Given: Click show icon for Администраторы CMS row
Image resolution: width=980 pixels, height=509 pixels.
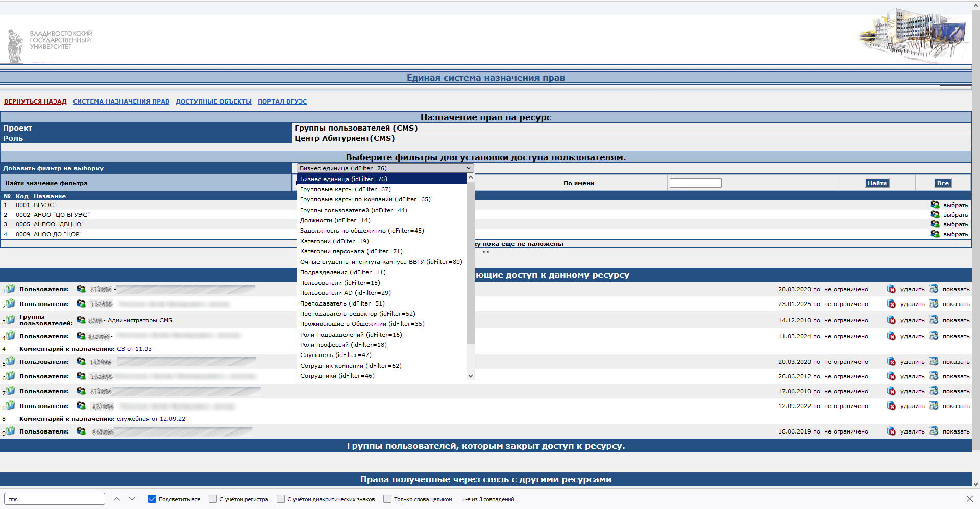Looking at the screenshot, I should point(934,320).
